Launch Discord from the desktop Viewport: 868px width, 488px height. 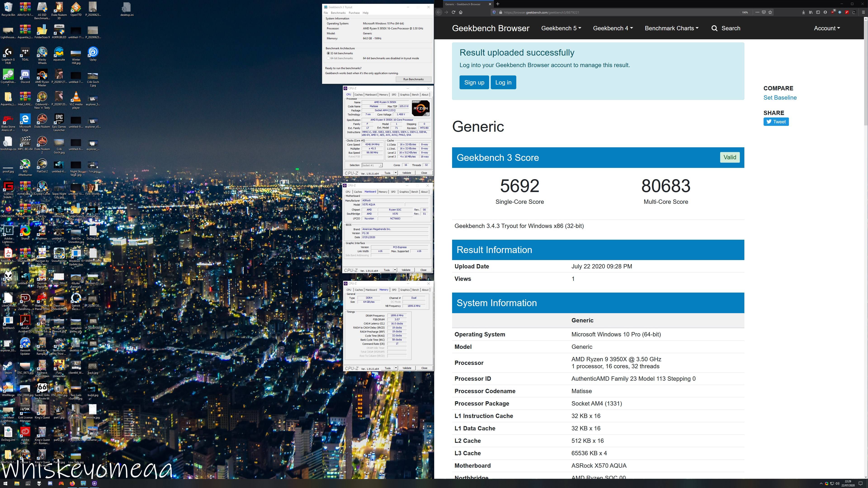point(25,76)
